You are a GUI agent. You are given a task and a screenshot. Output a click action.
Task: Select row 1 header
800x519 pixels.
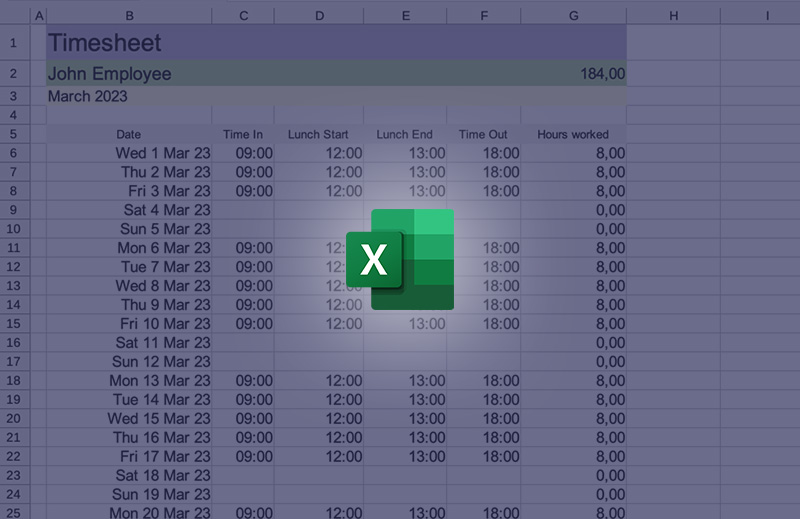coord(15,42)
